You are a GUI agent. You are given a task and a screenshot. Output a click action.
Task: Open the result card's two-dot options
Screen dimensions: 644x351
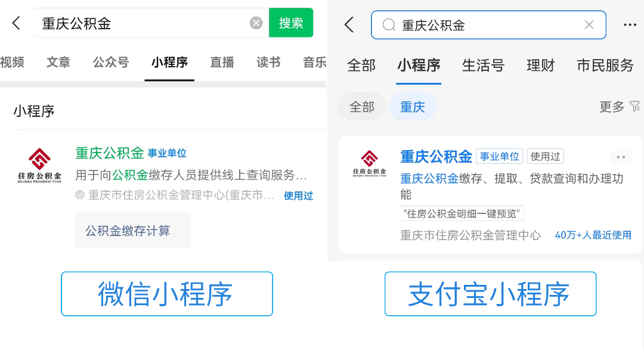(x=621, y=157)
